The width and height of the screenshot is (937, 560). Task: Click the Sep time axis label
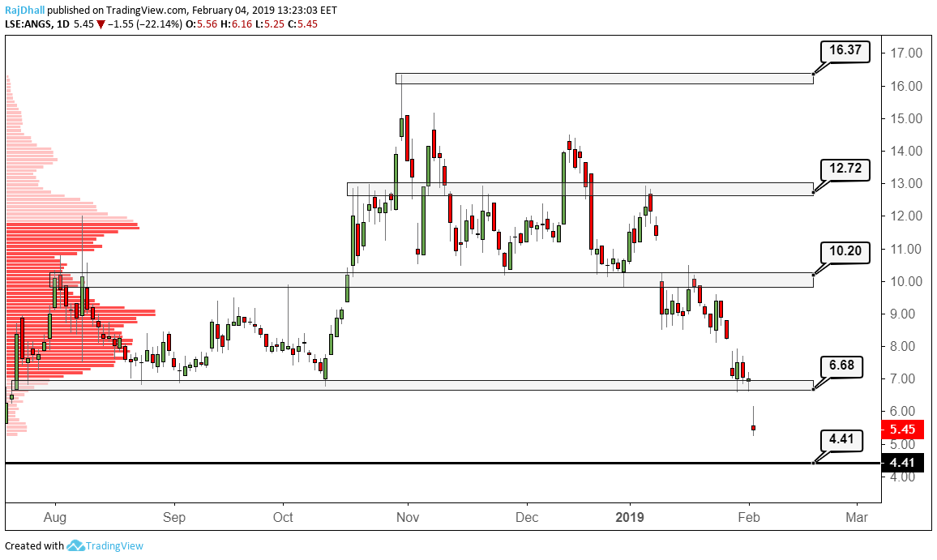tap(174, 518)
